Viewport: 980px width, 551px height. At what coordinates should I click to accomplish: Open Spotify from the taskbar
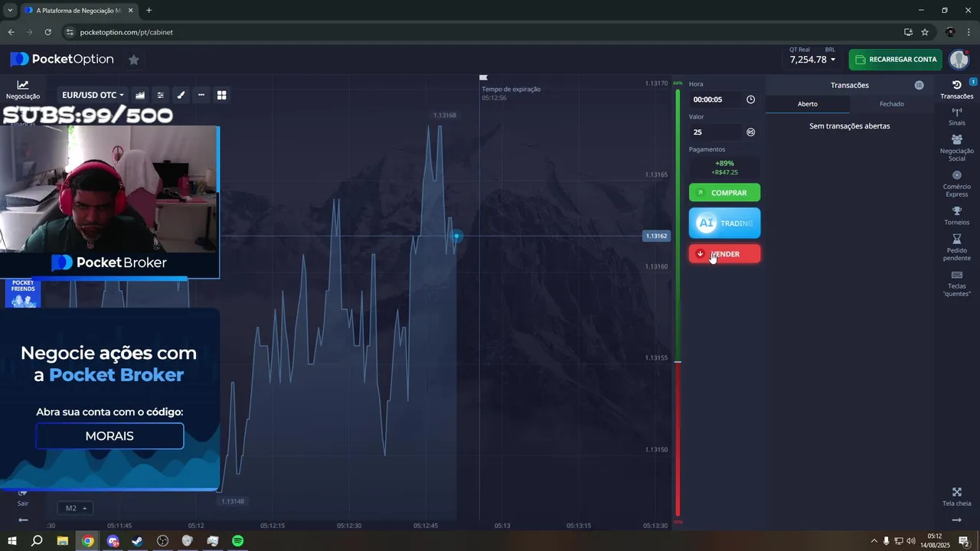tap(238, 541)
